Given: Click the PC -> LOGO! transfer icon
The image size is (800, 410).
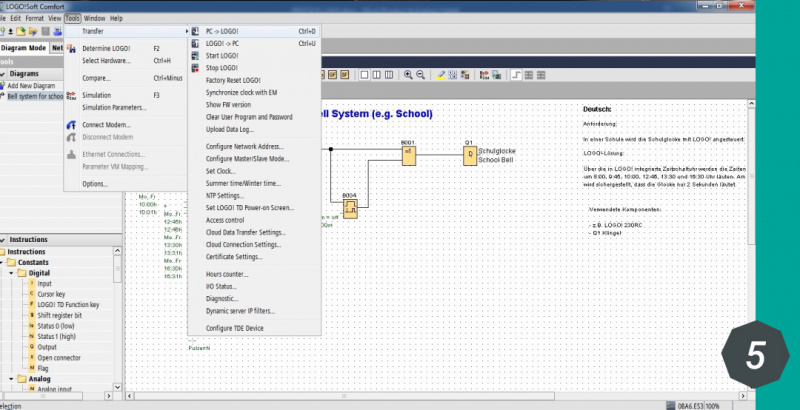Looking at the screenshot, I should (196, 32).
